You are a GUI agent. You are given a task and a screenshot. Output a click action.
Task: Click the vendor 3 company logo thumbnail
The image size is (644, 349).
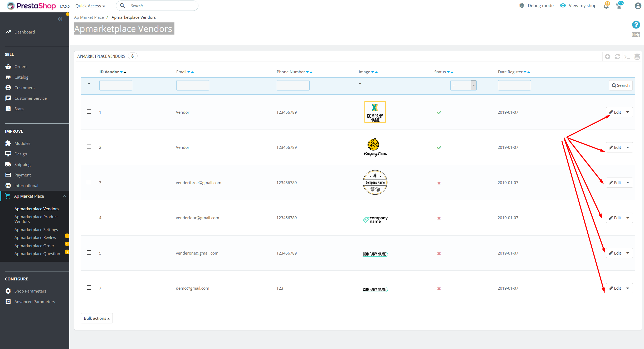374,182
